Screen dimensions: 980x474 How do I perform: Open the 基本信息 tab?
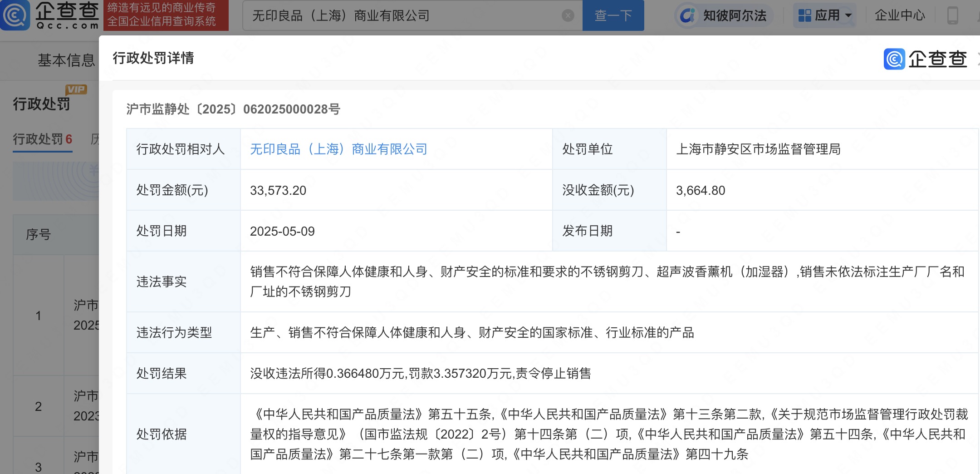pyautogui.click(x=66, y=60)
